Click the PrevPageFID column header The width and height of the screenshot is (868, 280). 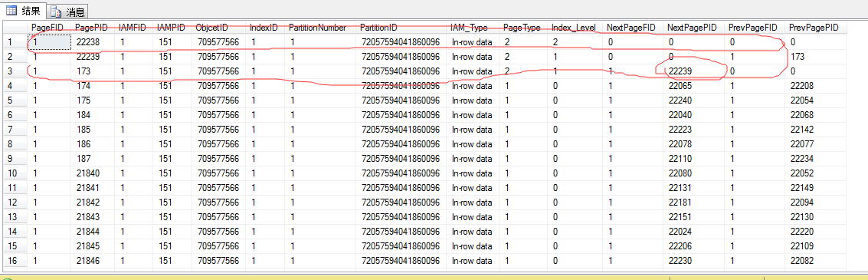(x=755, y=27)
